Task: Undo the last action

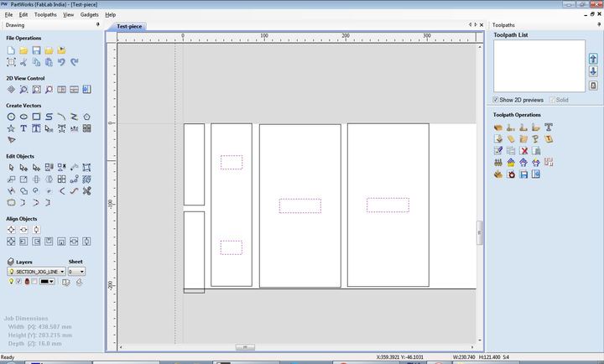Action: pos(61,62)
